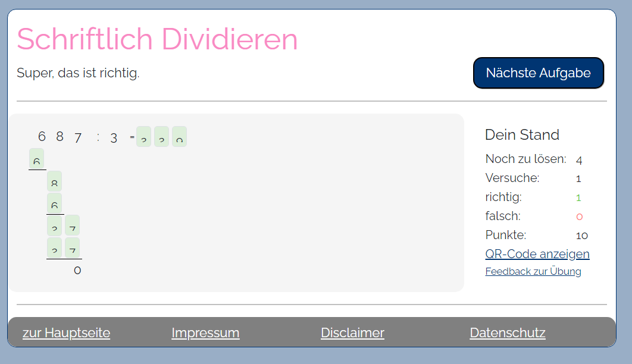The image size is (632, 364).
Task: Open the Impressum footer link
Action: coord(205,332)
